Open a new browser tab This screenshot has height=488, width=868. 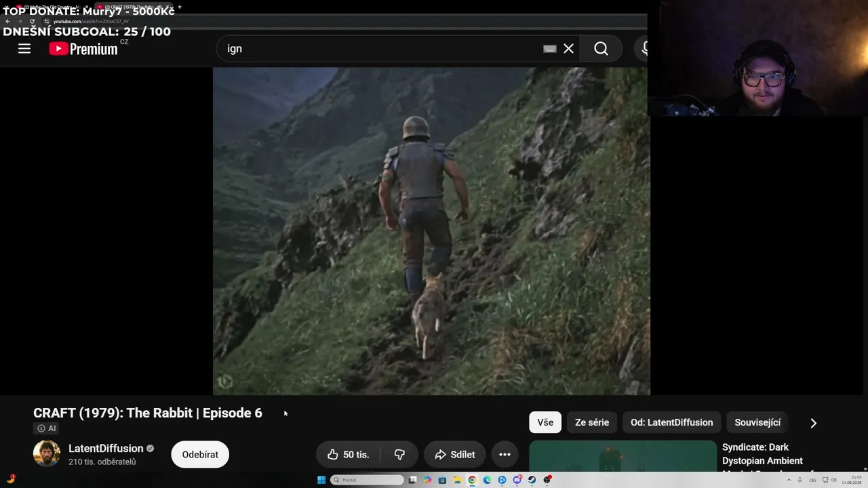pyautogui.click(x=180, y=7)
